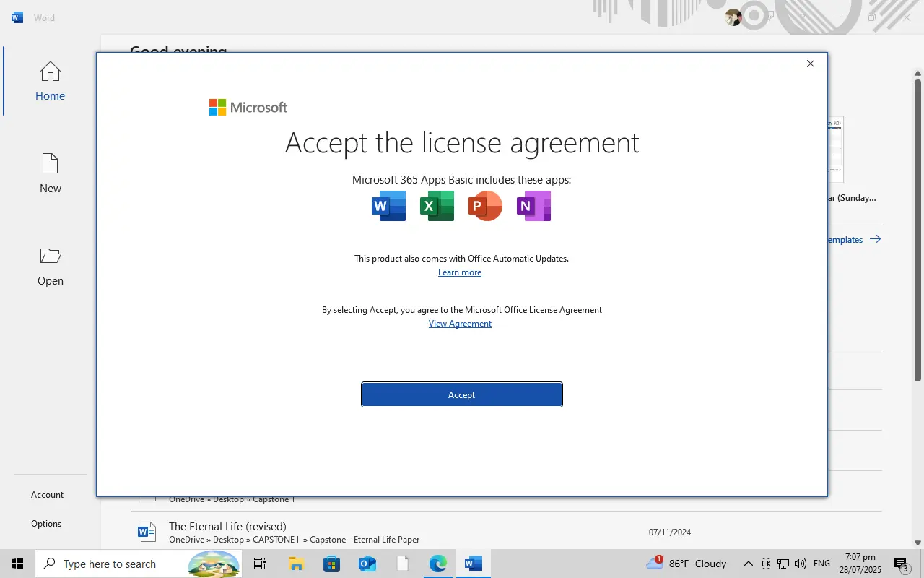
Task: Open the Account page in Word
Action: click(x=48, y=495)
